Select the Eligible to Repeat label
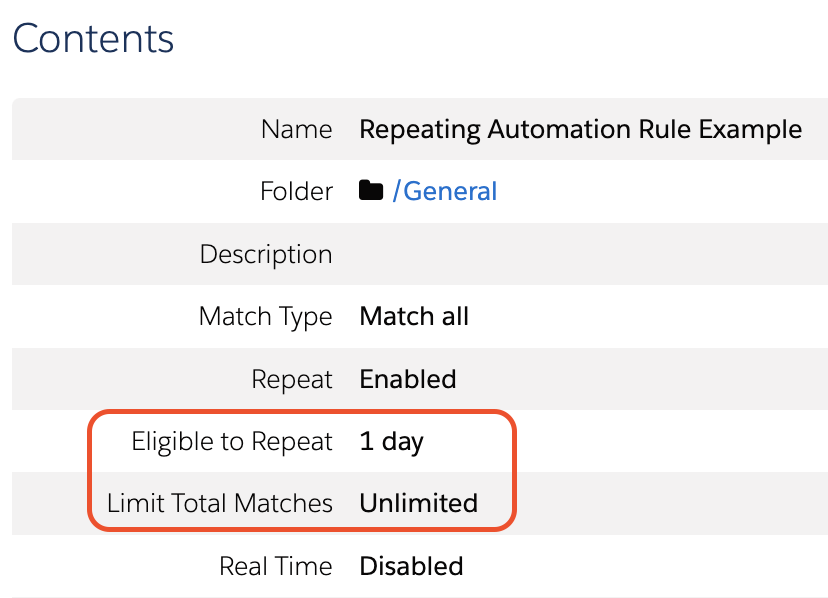The image size is (828, 598). click(232, 441)
